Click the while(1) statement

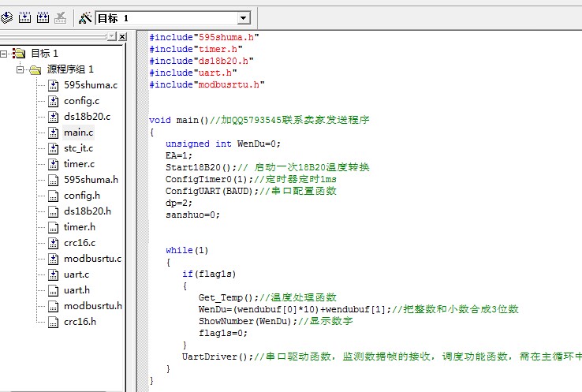click(x=187, y=250)
